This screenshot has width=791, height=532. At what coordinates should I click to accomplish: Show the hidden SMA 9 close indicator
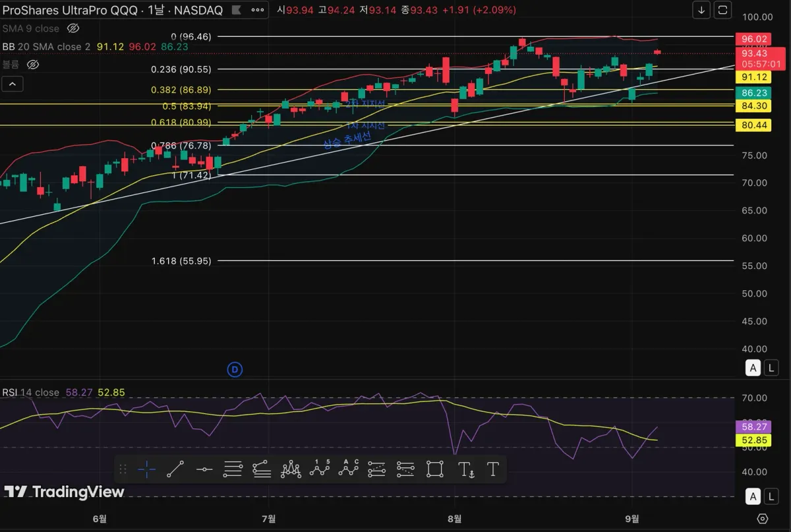coord(74,28)
